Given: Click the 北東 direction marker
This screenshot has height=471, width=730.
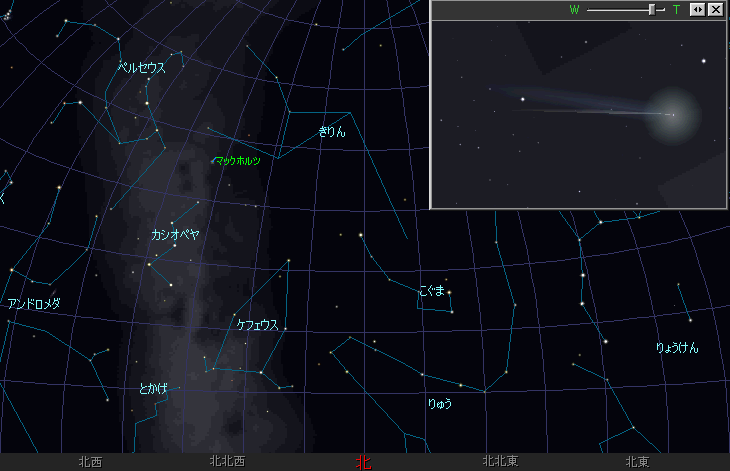Looking at the screenshot, I should (x=637, y=462).
